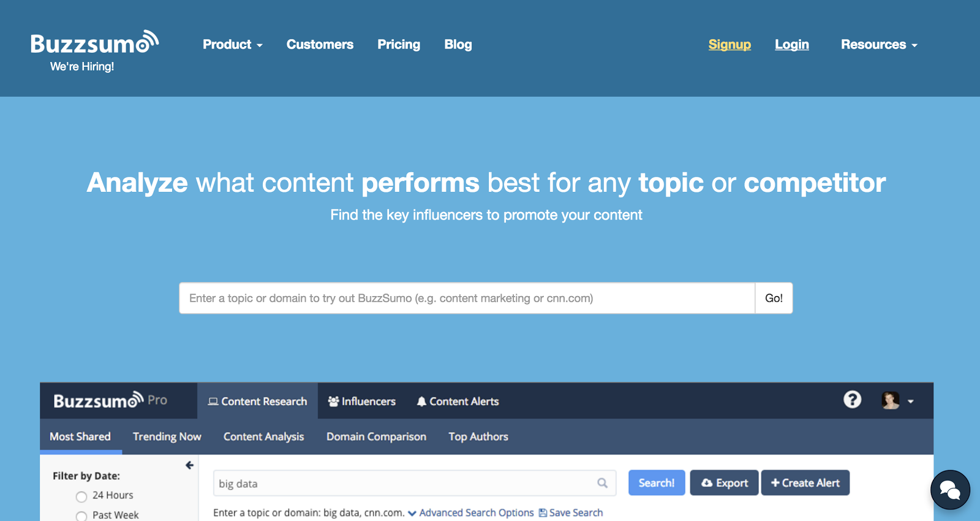
Task: Click the Save Search disk icon
Action: click(543, 512)
